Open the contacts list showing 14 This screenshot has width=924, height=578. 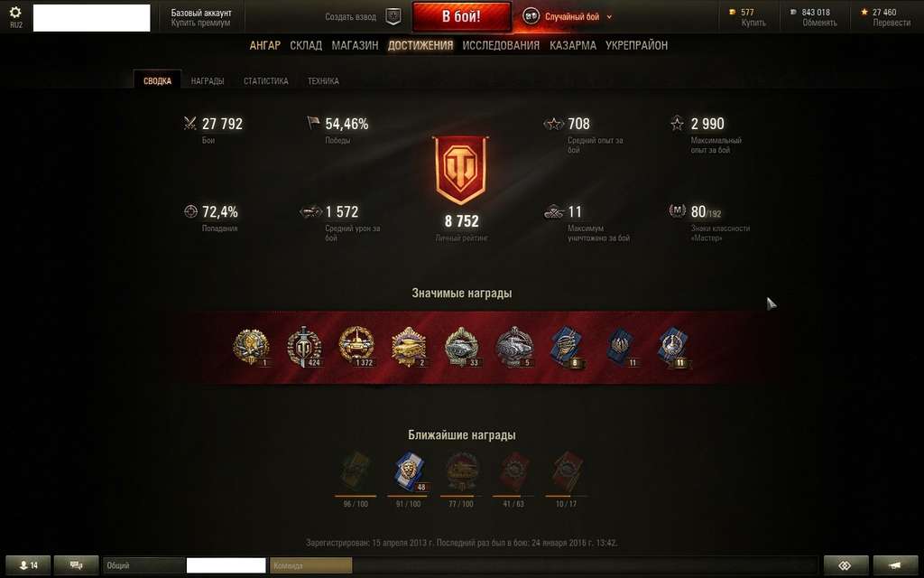pyautogui.click(x=28, y=565)
